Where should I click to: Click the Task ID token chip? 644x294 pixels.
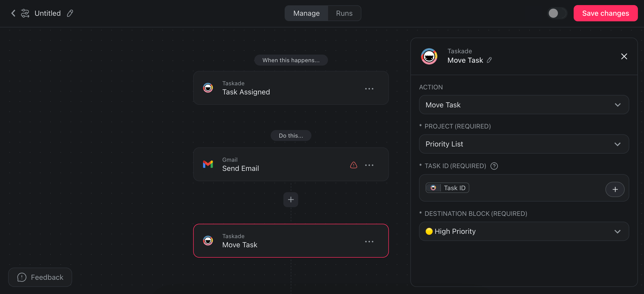coord(447,188)
